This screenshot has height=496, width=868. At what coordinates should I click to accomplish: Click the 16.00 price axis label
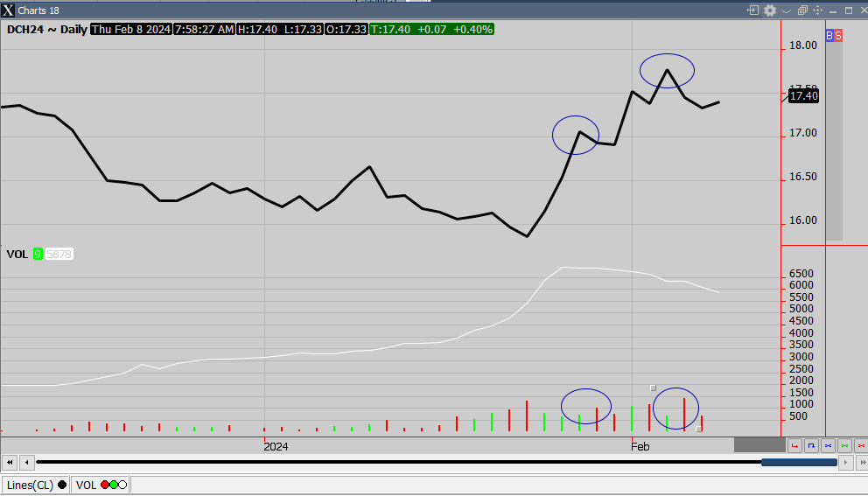click(x=802, y=220)
